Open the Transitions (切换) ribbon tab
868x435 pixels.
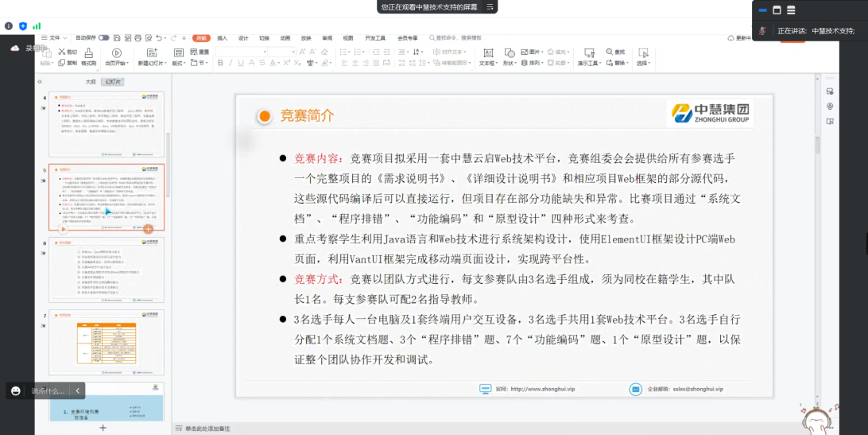click(264, 38)
